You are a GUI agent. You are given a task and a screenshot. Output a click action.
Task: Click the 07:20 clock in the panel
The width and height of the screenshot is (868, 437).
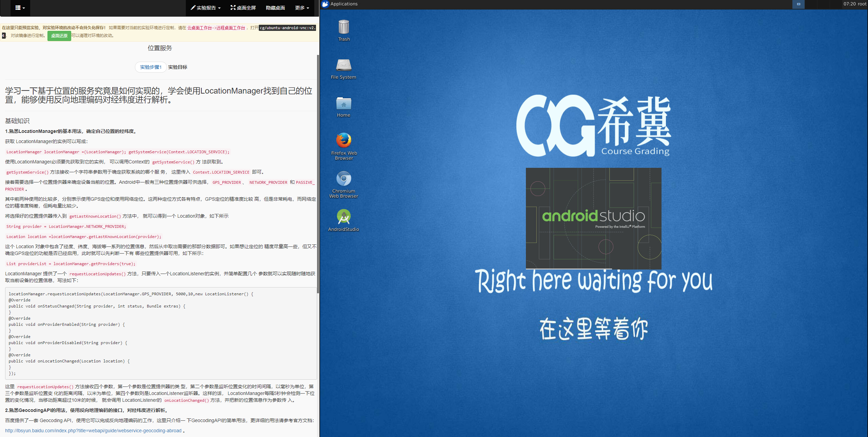(849, 4)
